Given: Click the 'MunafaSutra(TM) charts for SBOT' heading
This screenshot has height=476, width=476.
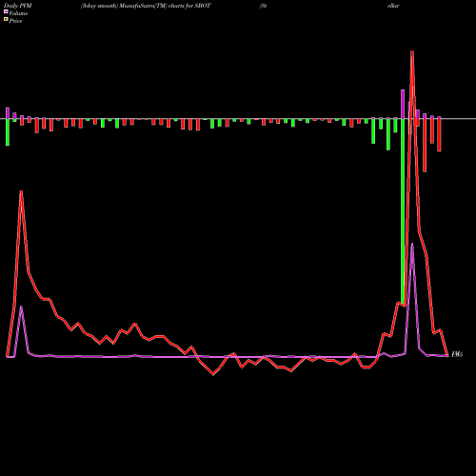Looking at the screenshot, I should click(x=164, y=6).
